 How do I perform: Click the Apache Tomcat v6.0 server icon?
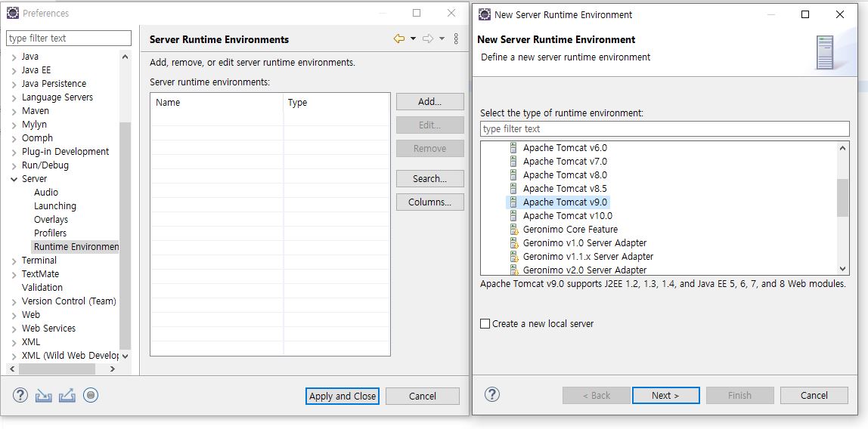click(x=513, y=147)
